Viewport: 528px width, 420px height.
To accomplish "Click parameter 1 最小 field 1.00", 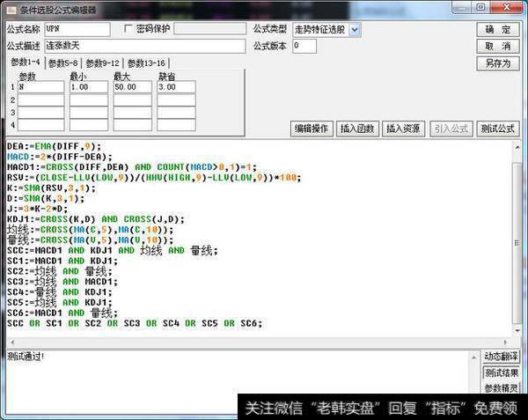I will click(x=89, y=87).
